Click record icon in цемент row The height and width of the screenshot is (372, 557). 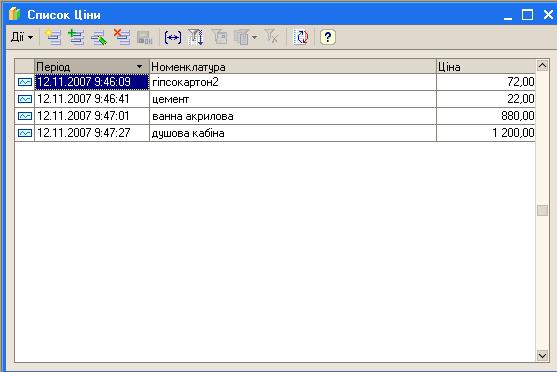coord(25,99)
